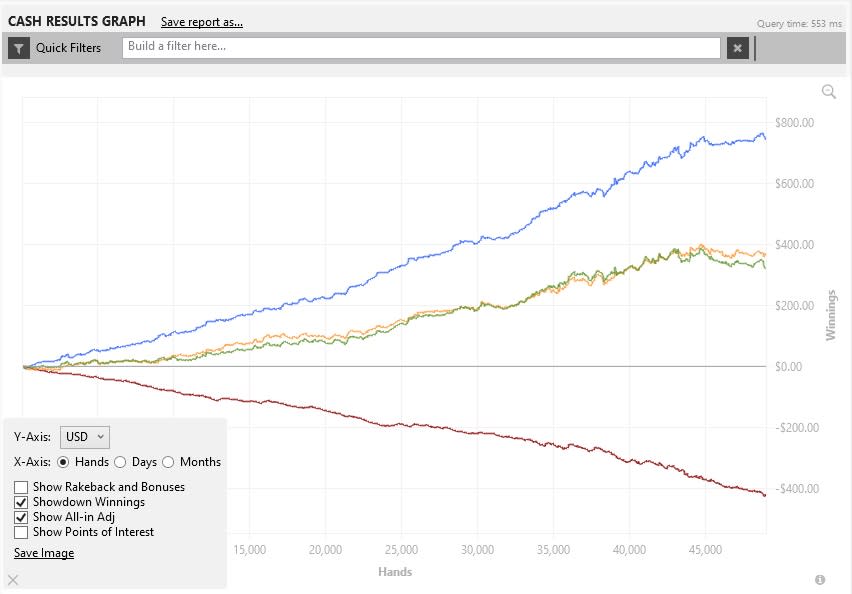Close the graph options panel X icon
852x594 pixels.
coord(13,580)
